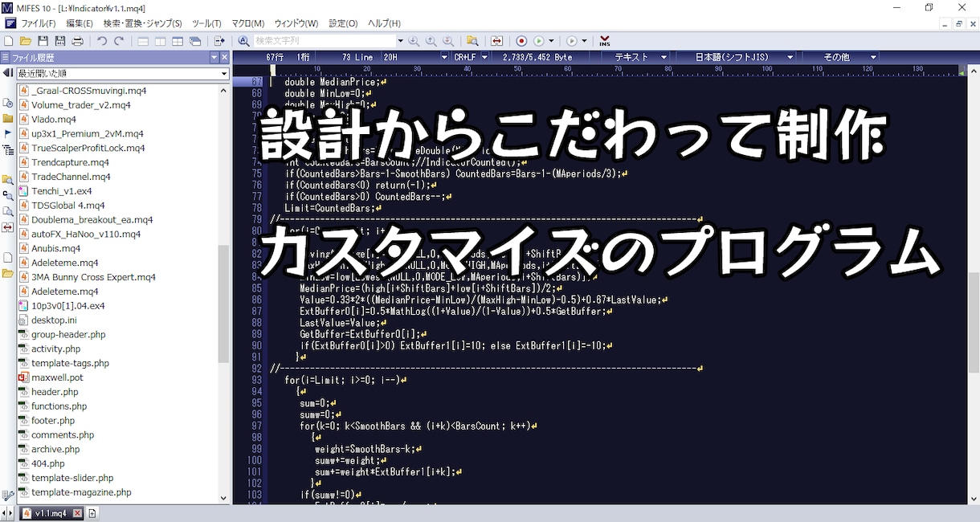Select autoFX_HaNoo_v110.mq4 in the file list

pyautogui.click(x=86, y=234)
